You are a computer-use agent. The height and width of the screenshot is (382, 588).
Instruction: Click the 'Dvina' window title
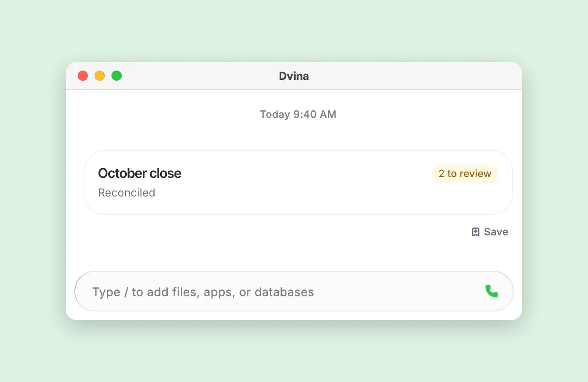294,76
